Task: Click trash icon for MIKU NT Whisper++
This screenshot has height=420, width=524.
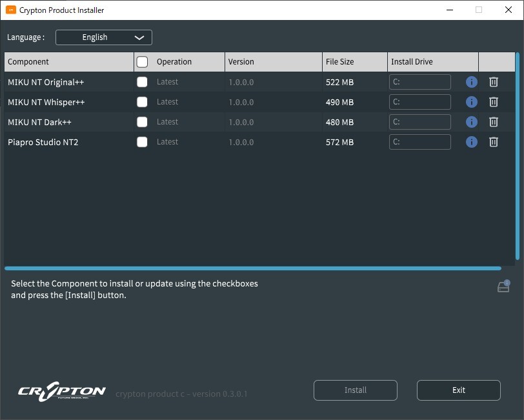Action: [494, 102]
